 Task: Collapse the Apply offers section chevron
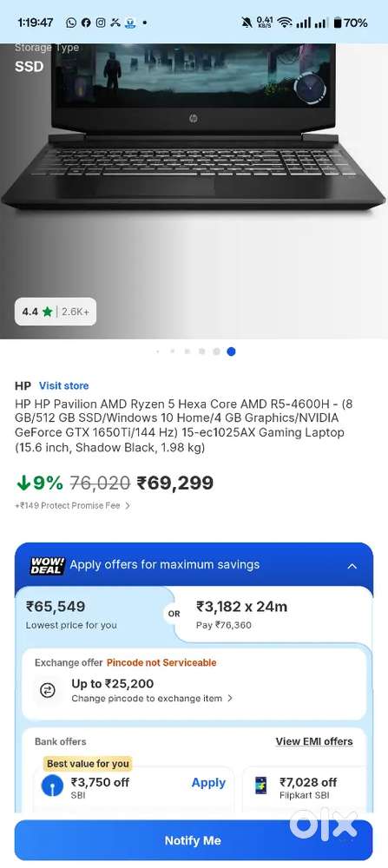tap(352, 566)
